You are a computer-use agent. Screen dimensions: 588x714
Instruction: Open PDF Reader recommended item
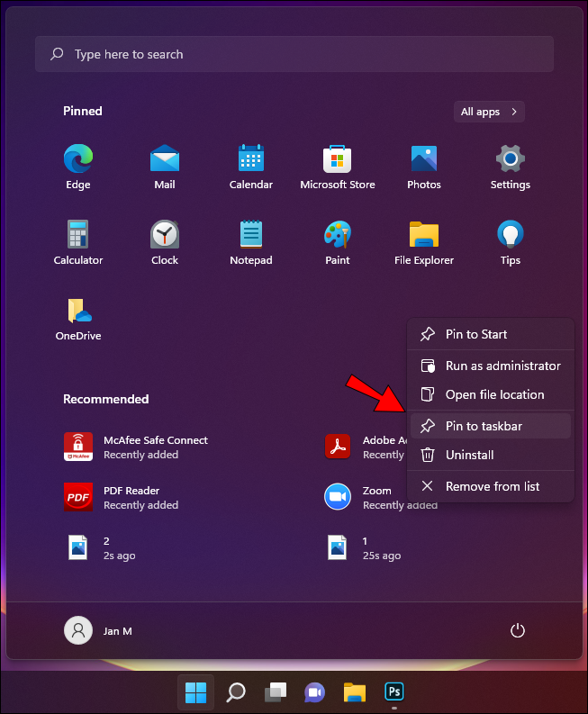pos(122,497)
